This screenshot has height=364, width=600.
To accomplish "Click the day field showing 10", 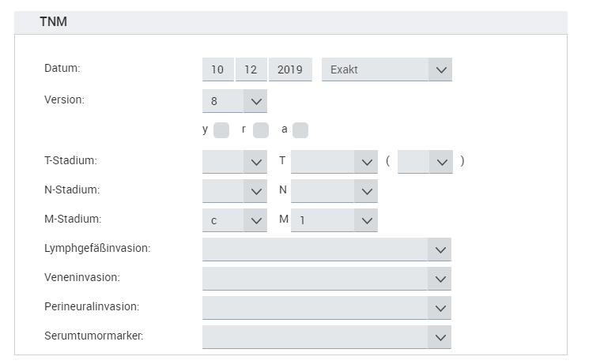I will click(217, 69).
